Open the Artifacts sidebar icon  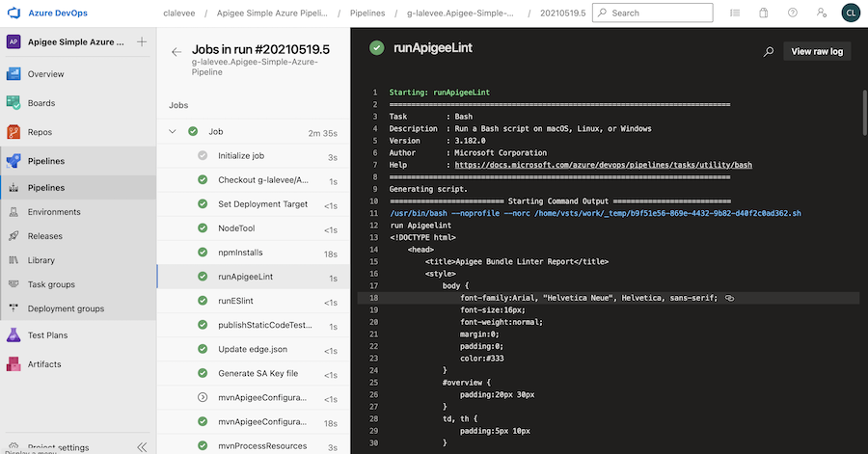click(x=14, y=363)
